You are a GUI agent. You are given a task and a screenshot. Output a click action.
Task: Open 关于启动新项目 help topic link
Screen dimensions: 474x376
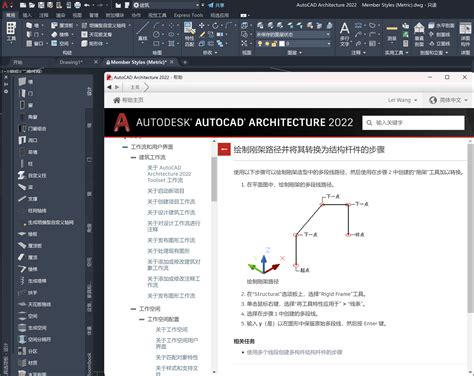(x=166, y=191)
